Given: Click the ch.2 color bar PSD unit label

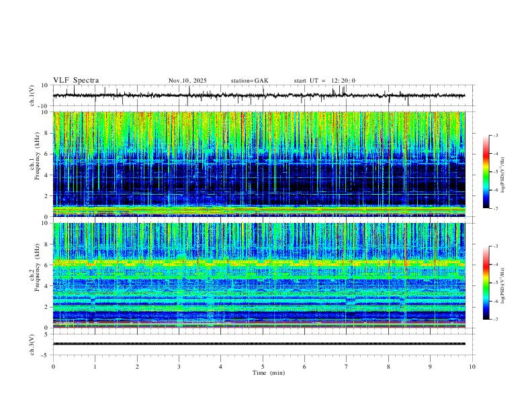Looking at the screenshot, I should (502, 285).
